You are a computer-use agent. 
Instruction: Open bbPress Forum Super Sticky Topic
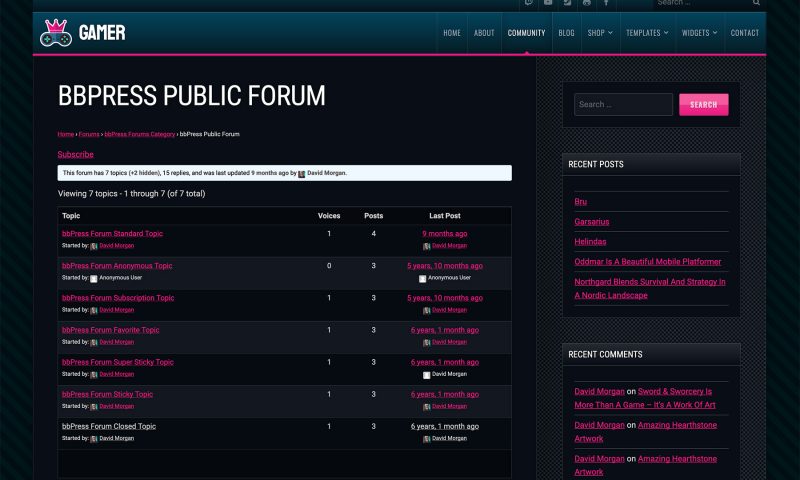tap(117, 362)
